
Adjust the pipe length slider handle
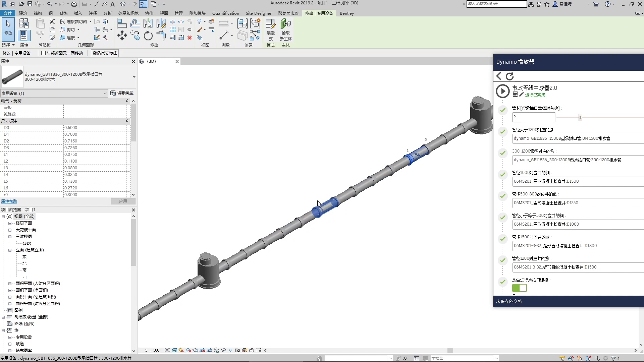(x=580, y=117)
